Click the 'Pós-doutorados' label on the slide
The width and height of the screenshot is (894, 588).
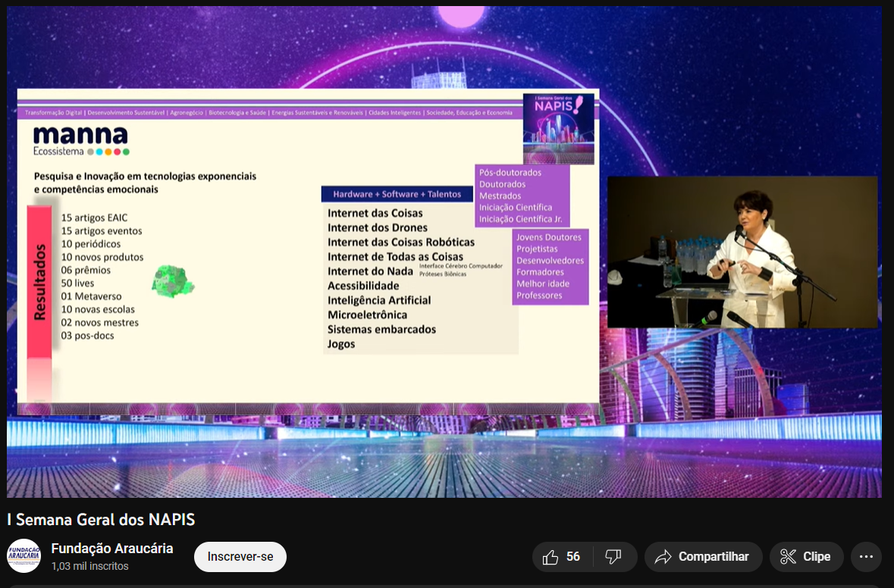[x=510, y=173]
